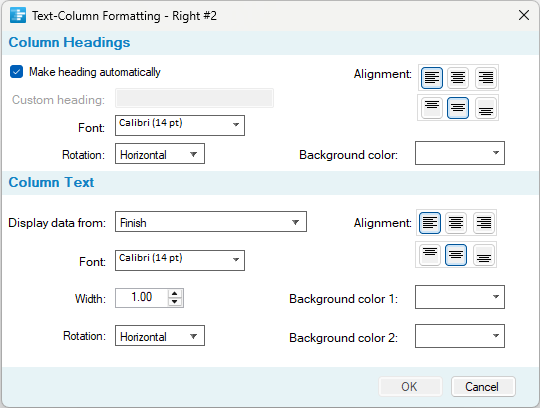Open heading Background color picker
The image size is (540, 408).
point(460,153)
